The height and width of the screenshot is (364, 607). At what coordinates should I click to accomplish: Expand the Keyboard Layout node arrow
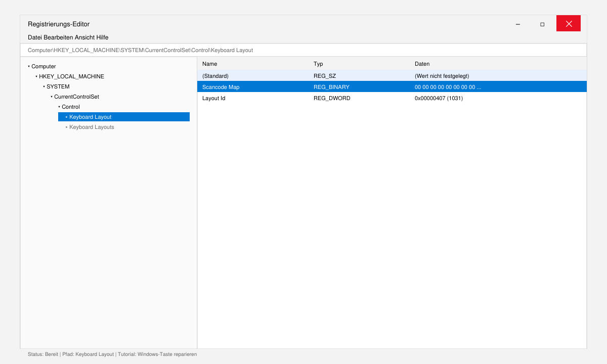(x=67, y=117)
